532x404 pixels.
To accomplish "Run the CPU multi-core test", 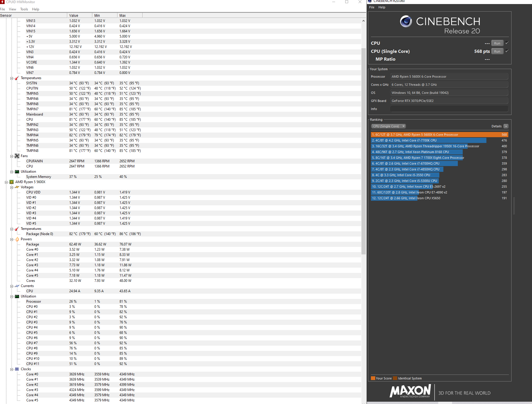I will click(497, 43).
